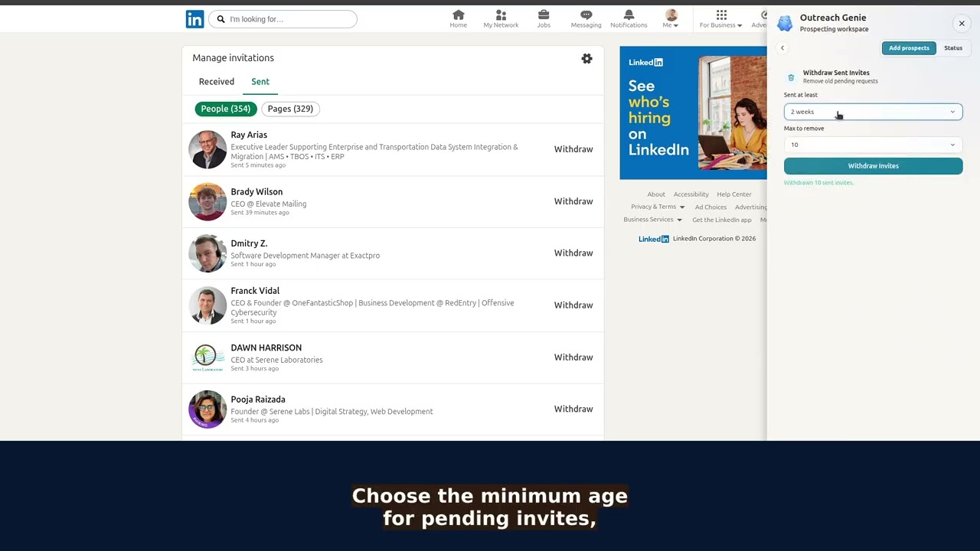This screenshot has height=551, width=980.
Task: Open 'Get the LinkedIn app' link
Action: click(x=722, y=220)
